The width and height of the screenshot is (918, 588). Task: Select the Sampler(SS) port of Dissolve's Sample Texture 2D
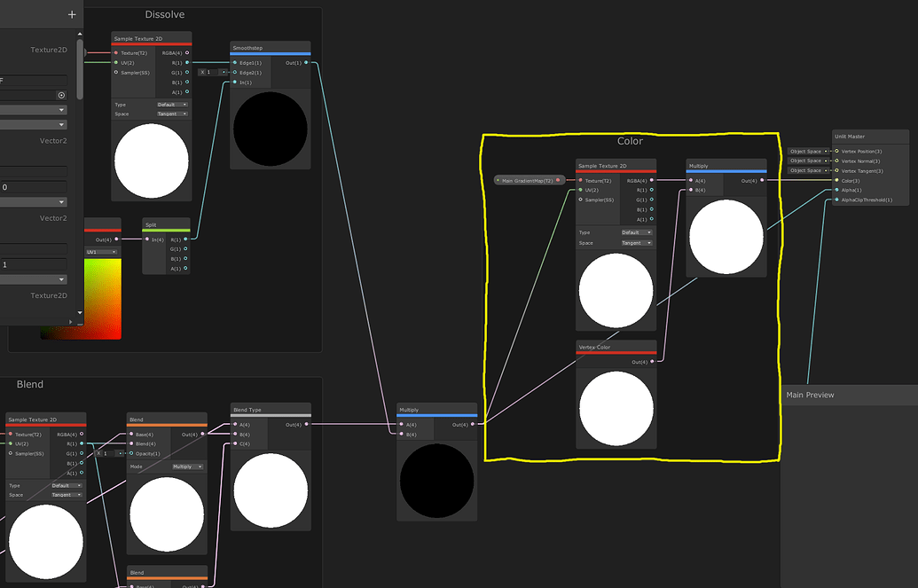point(116,73)
